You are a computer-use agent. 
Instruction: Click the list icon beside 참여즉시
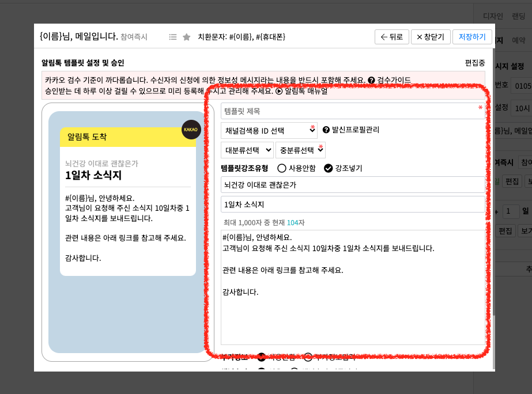point(172,37)
